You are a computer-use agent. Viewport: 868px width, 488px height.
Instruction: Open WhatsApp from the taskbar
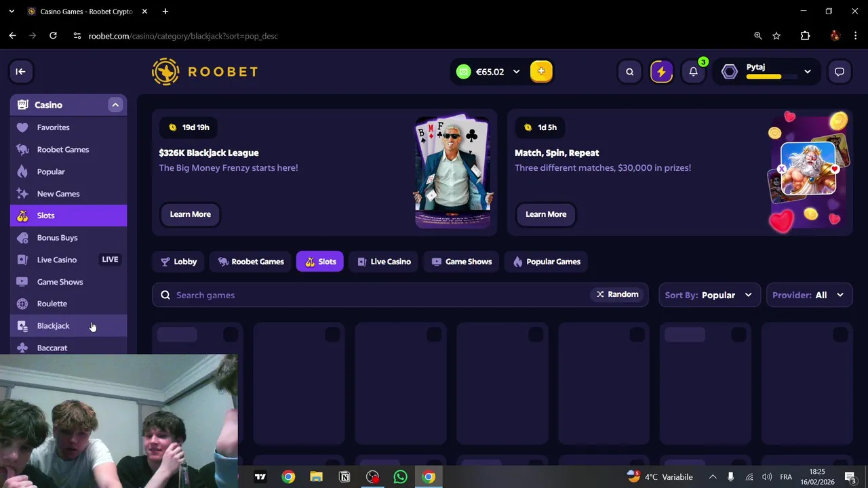click(400, 476)
